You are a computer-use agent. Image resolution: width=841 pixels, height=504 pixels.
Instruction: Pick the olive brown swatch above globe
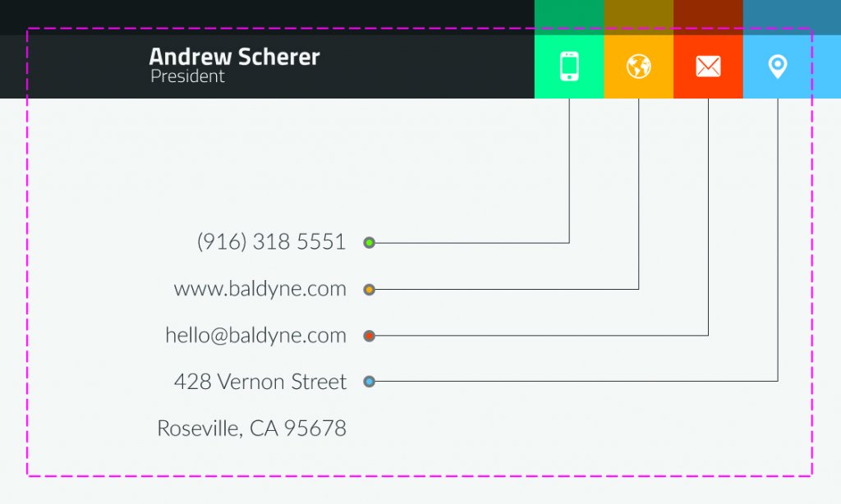tap(639, 17)
